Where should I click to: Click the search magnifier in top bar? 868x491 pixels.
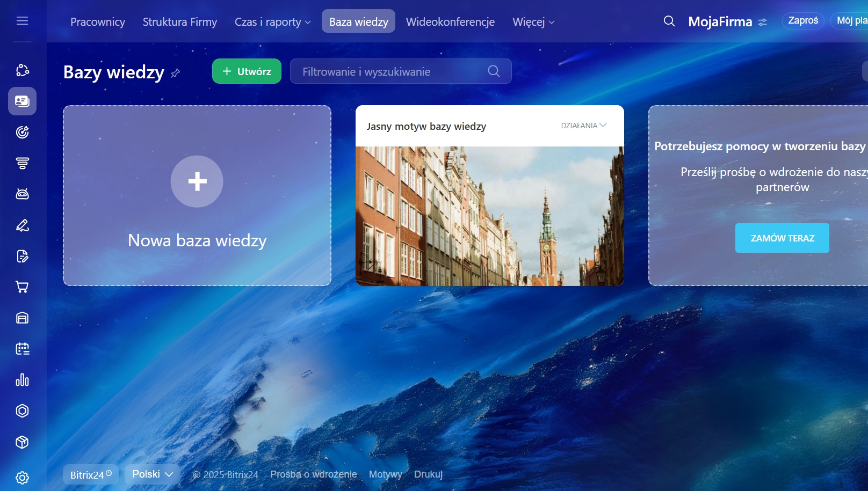point(669,21)
